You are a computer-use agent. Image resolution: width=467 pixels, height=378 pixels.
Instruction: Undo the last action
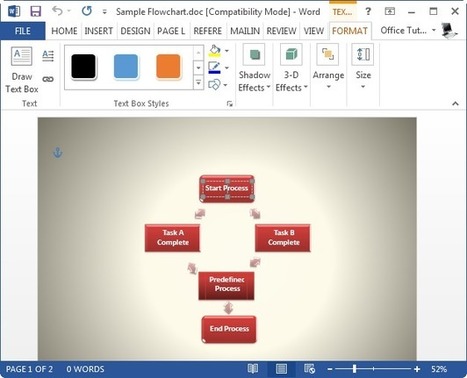(57, 11)
